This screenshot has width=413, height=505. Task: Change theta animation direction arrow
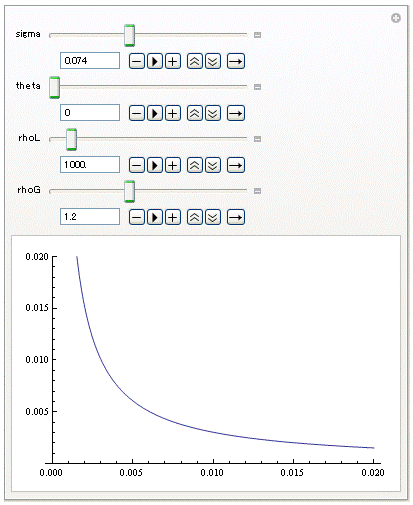tap(236, 113)
